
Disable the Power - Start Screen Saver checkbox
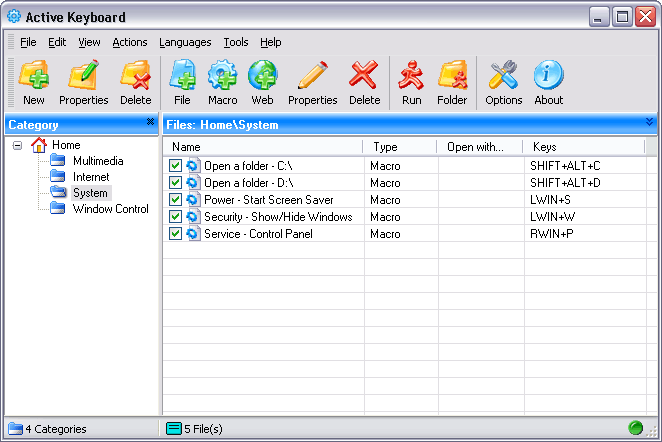point(175,199)
